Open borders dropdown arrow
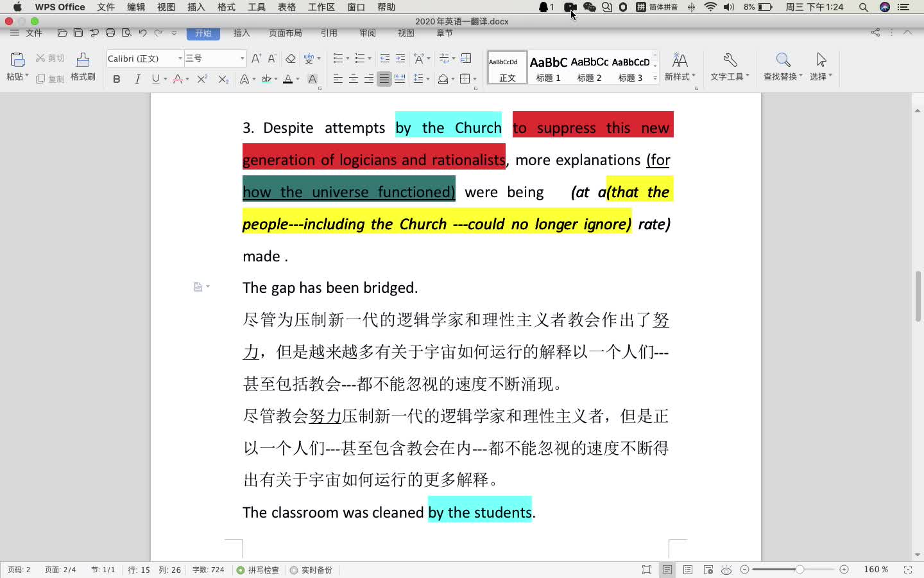This screenshot has width=924, height=578. pyautogui.click(x=475, y=79)
